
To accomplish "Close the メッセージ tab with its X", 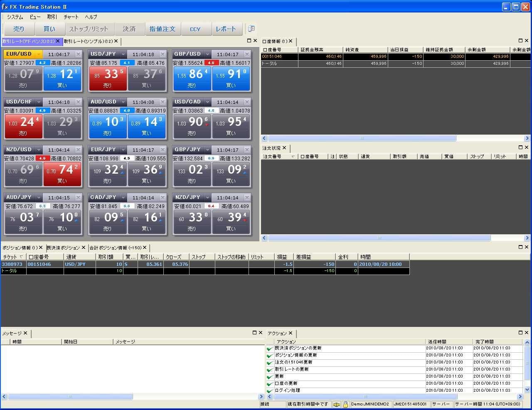I will click(25, 333).
